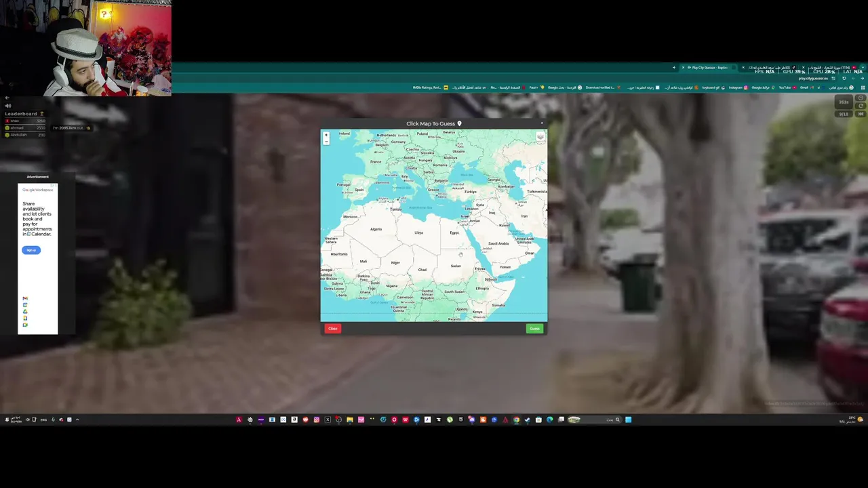Click the Sign up ad button

pos(31,250)
